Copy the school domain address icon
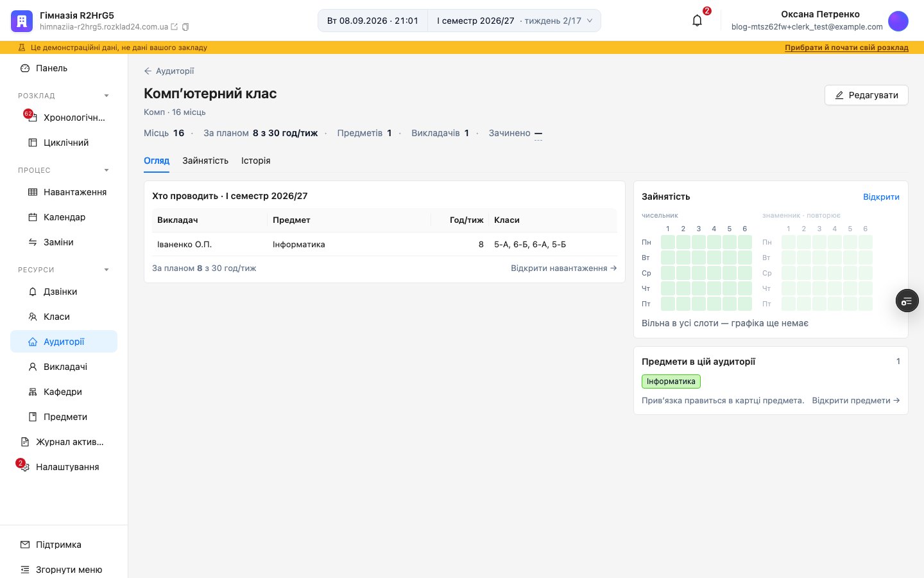The image size is (924, 578). (185, 27)
